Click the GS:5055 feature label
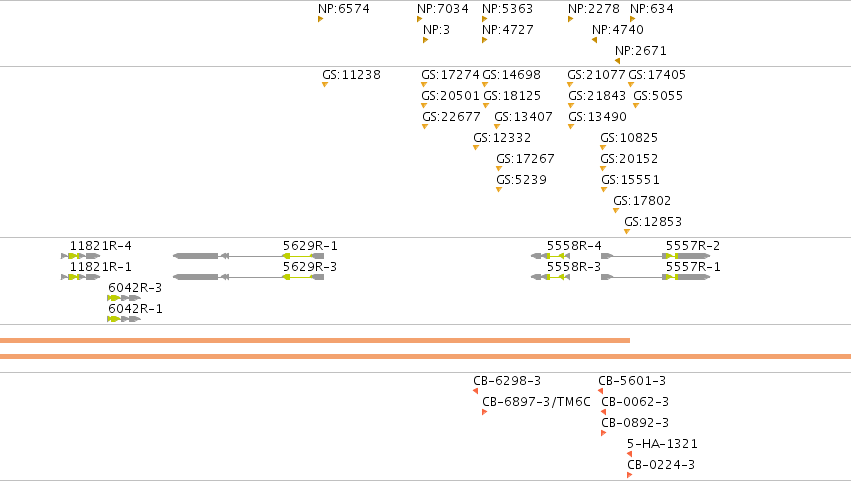The width and height of the screenshot is (851, 481). tap(658, 96)
